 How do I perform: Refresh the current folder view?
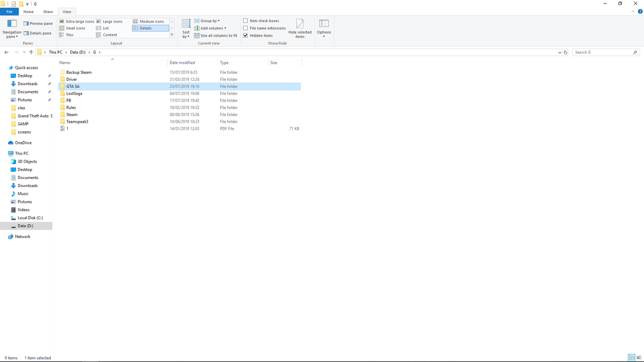566,52
